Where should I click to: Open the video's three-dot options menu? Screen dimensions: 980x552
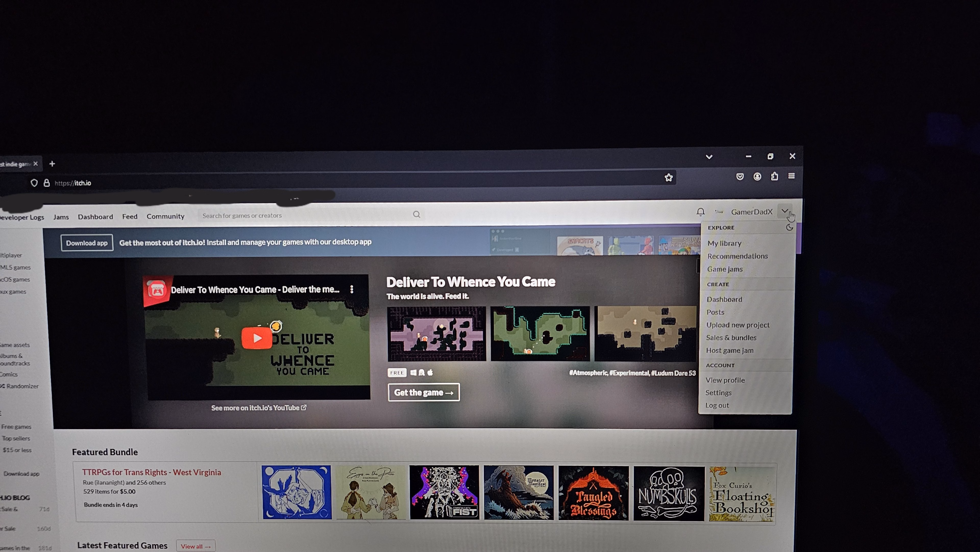pos(351,289)
